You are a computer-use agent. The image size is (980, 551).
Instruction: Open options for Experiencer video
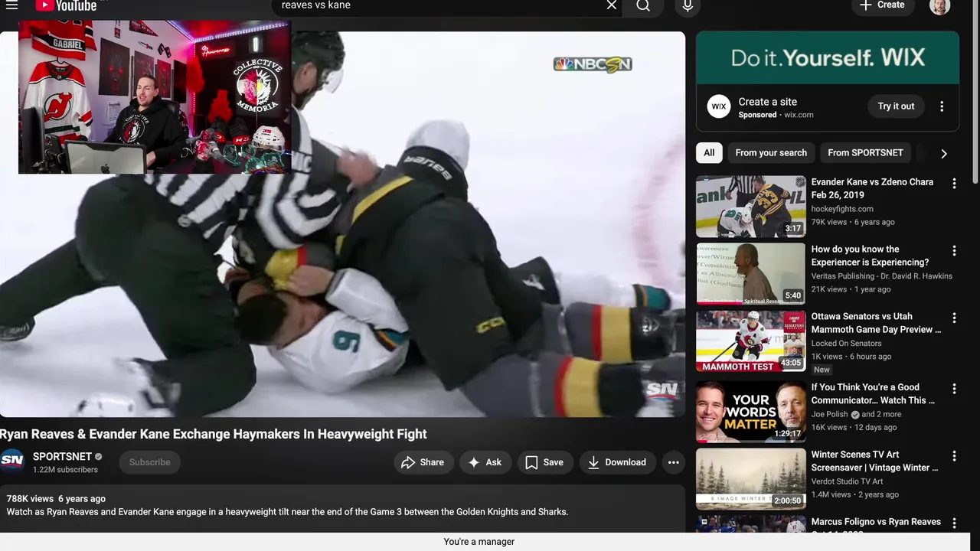(x=954, y=251)
